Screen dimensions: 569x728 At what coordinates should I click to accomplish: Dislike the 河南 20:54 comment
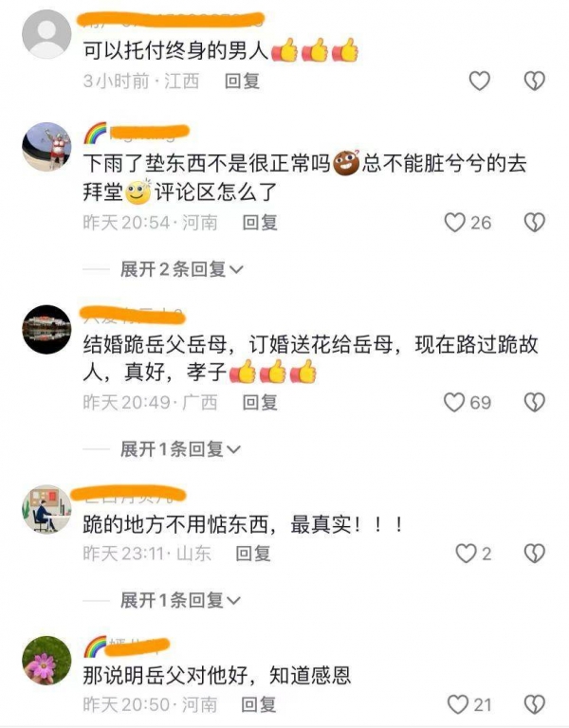pos(534,223)
